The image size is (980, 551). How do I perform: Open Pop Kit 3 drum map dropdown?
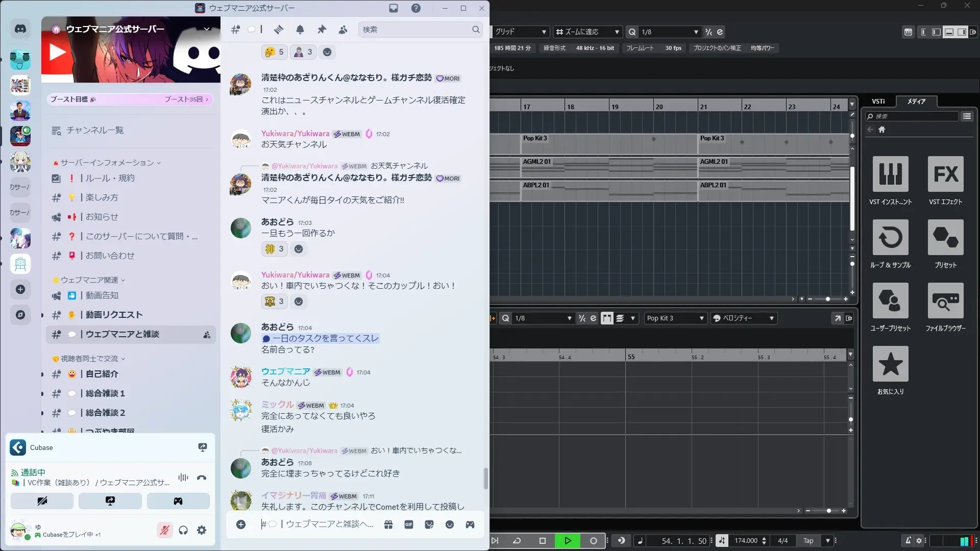coord(675,318)
